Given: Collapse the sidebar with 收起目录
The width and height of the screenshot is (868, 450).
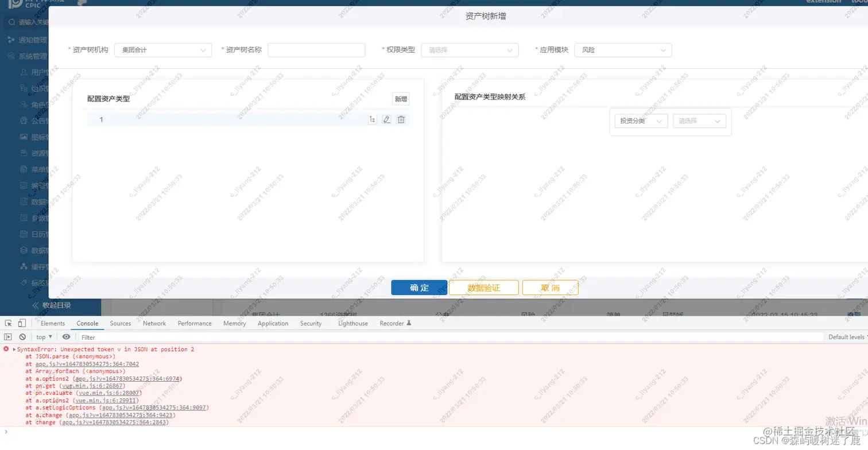Looking at the screenshot, I should (x=51, y=305).
